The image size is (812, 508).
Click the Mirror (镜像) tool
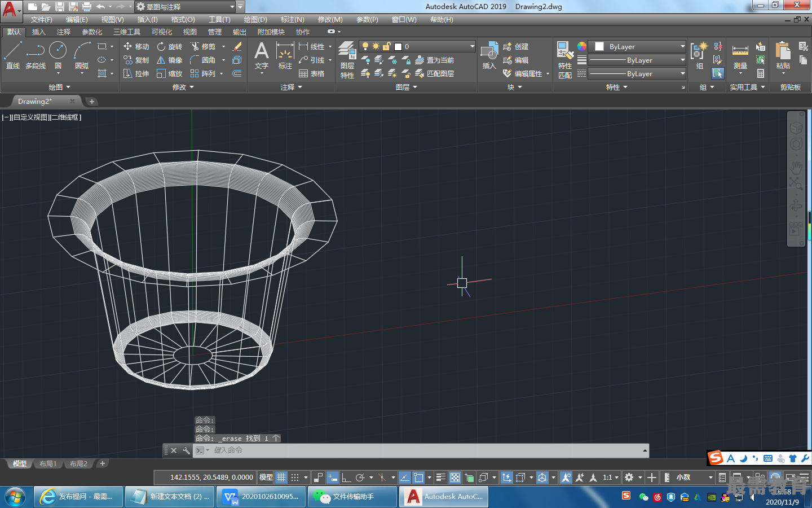[x=169, y=60]
